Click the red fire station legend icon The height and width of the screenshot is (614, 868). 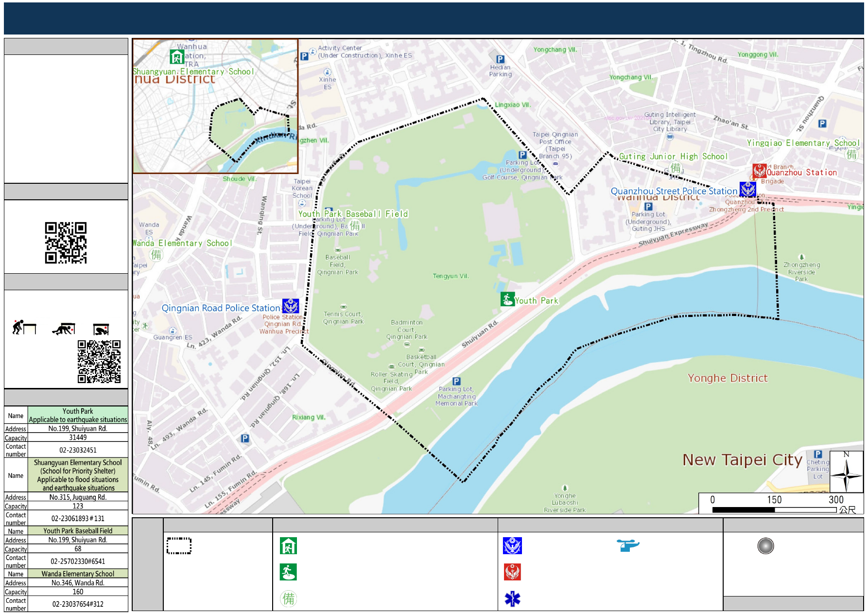[x=512, y=572]
